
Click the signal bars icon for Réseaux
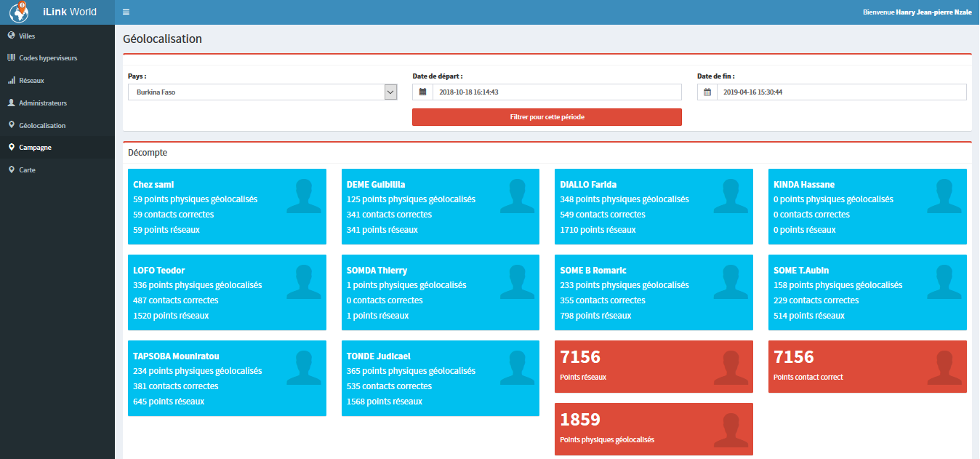pos(11,80)
